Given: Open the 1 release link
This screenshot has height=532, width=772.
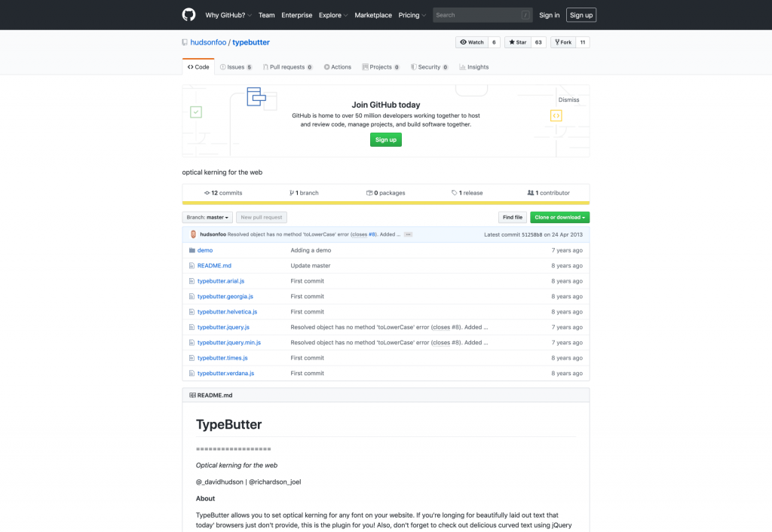Looking at the screenshot, I should [x=467, y=193].
